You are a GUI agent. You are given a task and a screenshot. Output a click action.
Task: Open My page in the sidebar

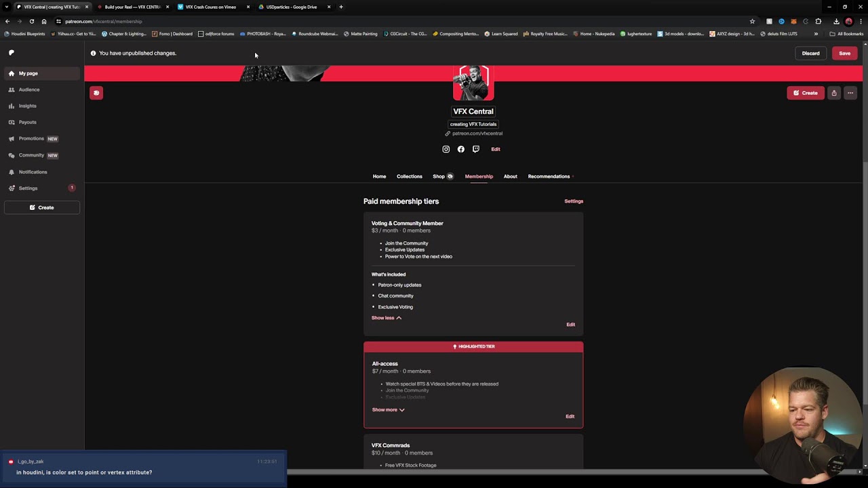pyautogui.click(x=41, y=73)
